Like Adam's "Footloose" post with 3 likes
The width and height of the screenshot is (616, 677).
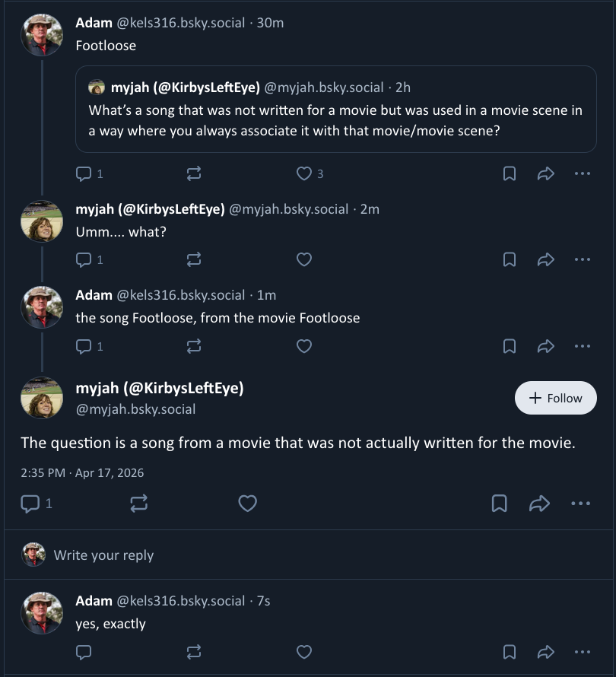coord(304,174)
